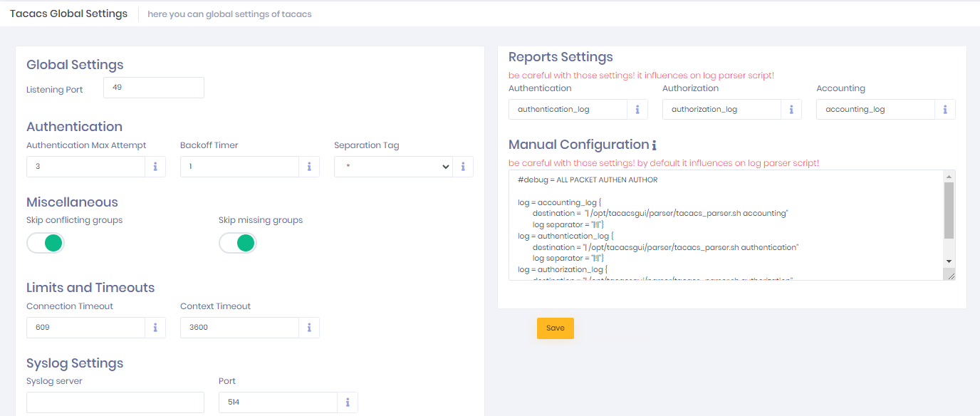
Task: Click info icon beside accounting_log field
Action: 945,110
